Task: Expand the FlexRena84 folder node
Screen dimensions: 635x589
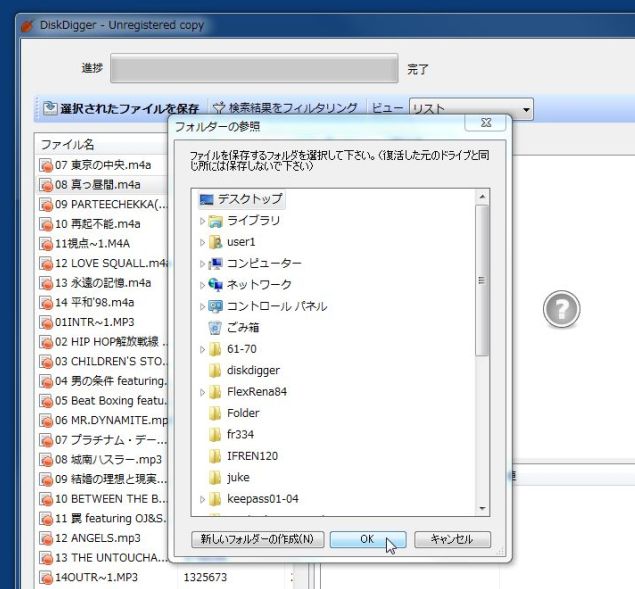Action: click(x=202, y=392)
